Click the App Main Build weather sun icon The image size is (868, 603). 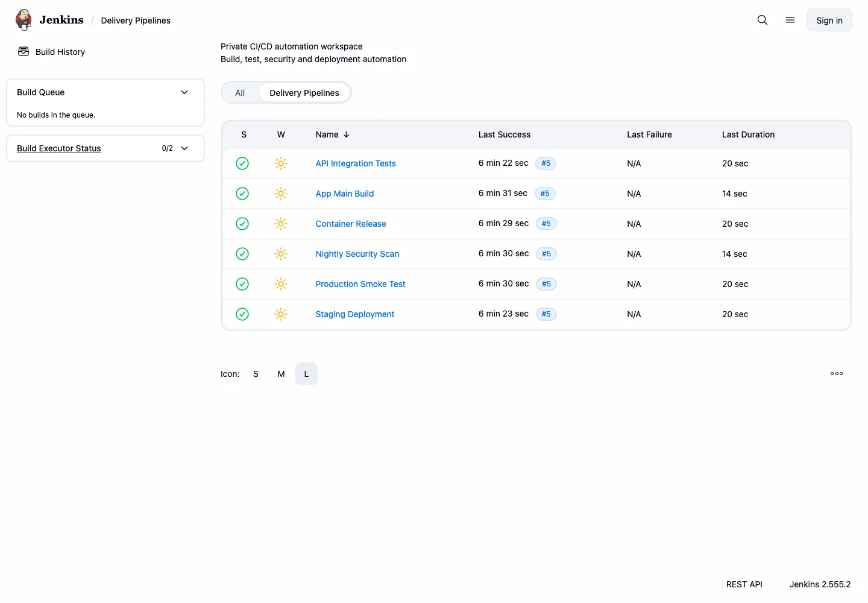tap(281, 194)
